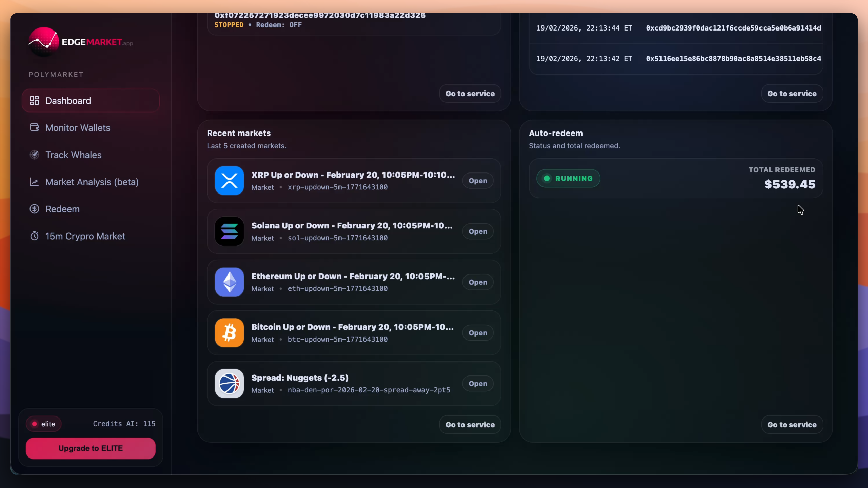Select the Dashboard grid icon in sidebar
This screenshot has width=868, height=488.
pyautogui.click(x=34, y=100)
